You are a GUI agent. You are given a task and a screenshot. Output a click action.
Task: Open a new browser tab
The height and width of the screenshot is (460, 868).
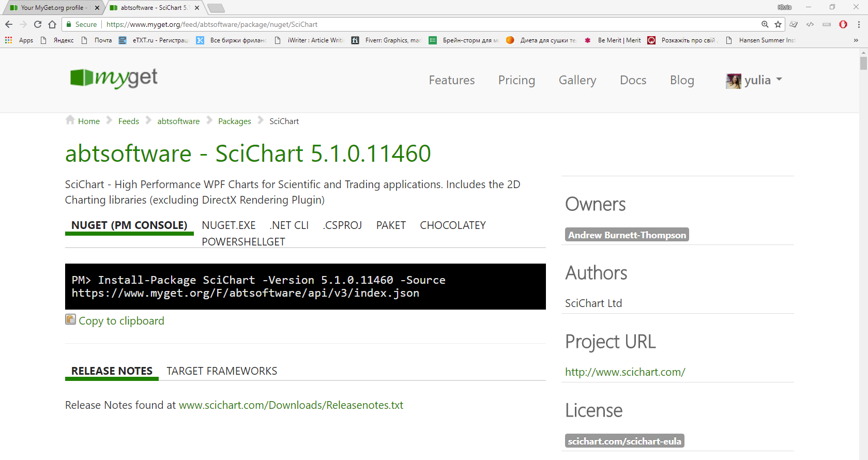tap(216, 8)
